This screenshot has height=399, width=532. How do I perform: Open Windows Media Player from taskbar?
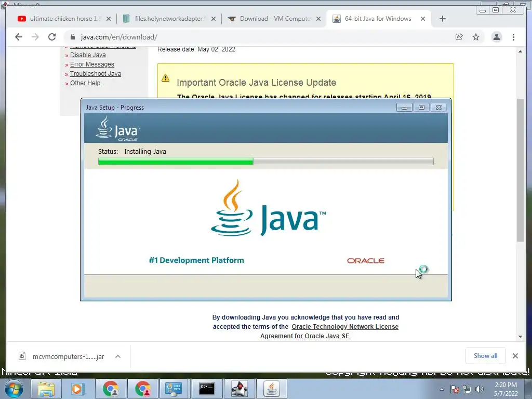(x=78, y=389)
